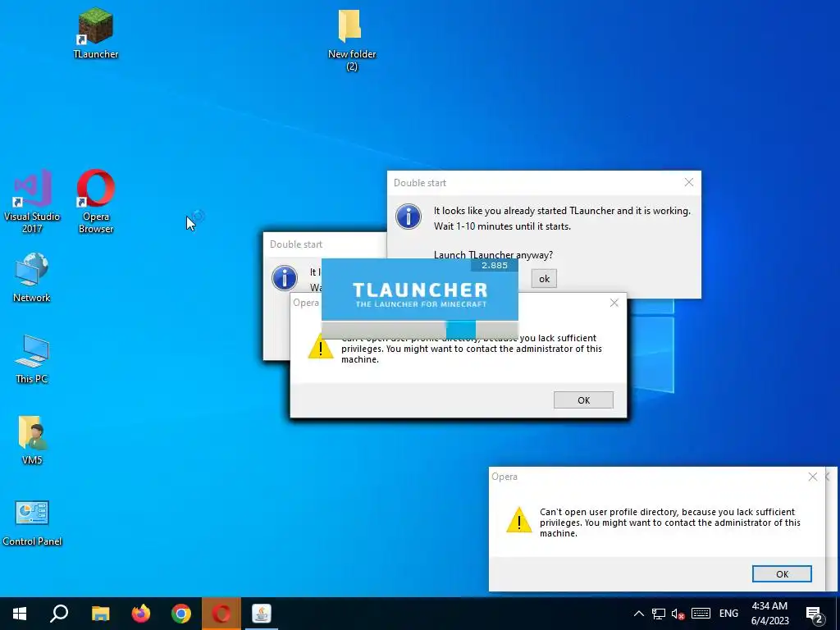
Task: Open the clock showing 4:34 AM
Action: click(x=769, y=614)
